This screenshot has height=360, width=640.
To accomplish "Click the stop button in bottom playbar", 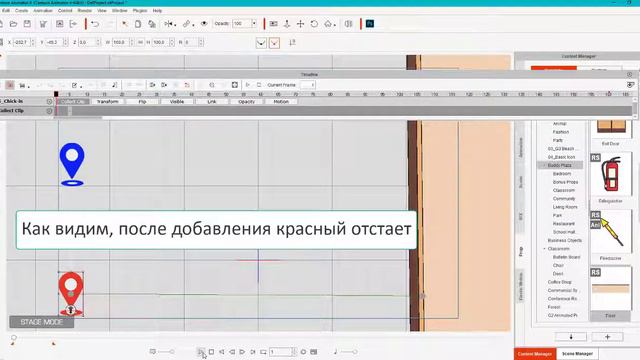I will pos(211,351).
